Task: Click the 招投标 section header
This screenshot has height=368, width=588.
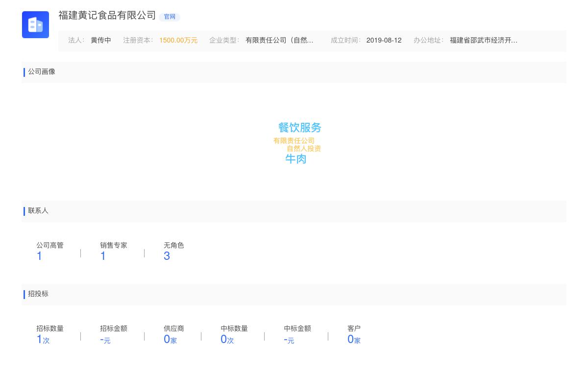Action: pyautogui.click(x=38, y=294)
